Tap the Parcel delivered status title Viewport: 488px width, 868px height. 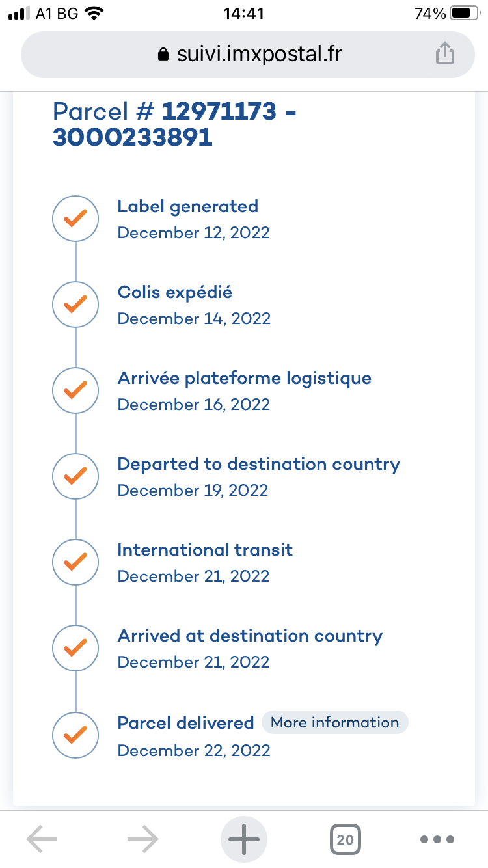coord(185,723)
